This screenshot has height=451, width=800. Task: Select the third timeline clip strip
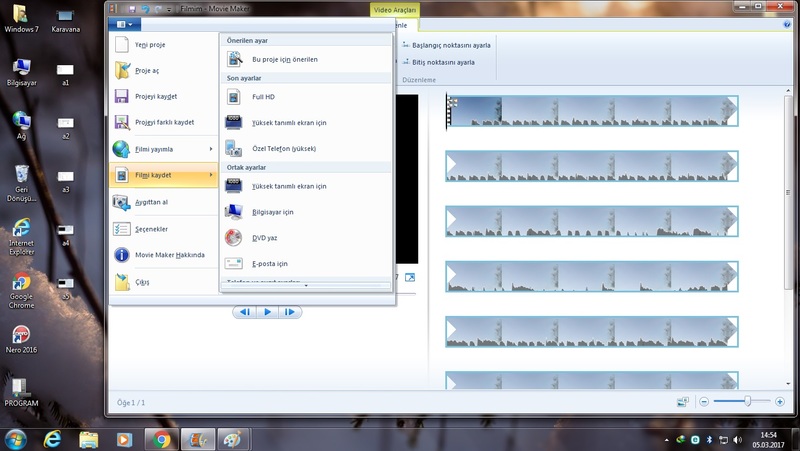[592, 221]
